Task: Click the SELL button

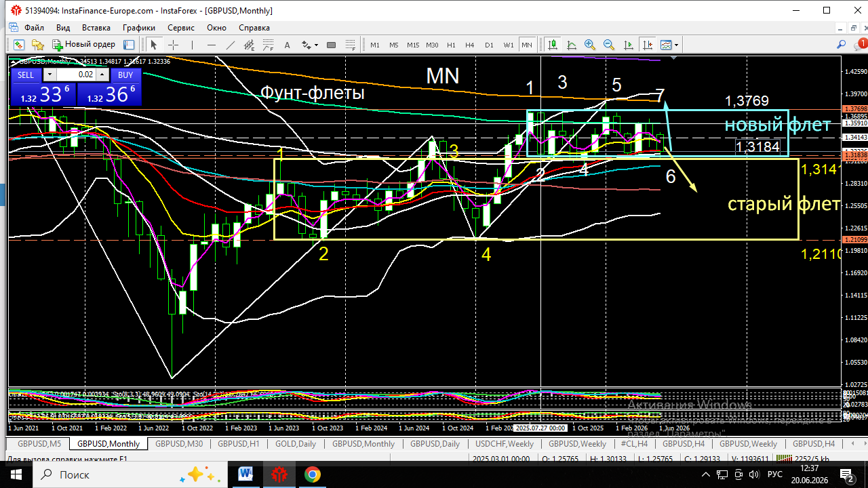Action: pyautogui.click(x=25, y=75)
